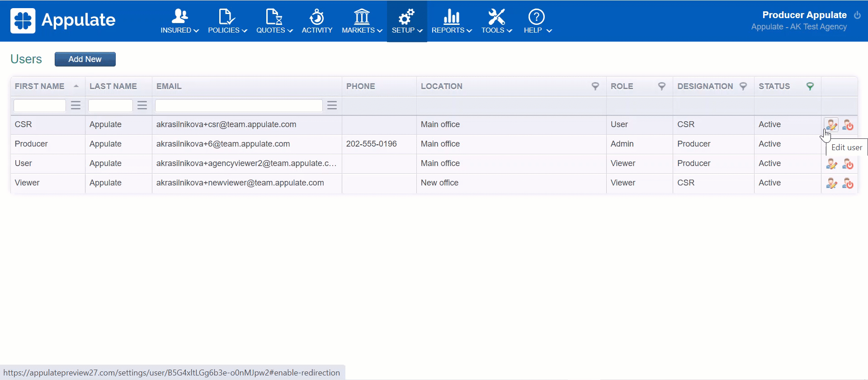This screenshot has width=868, height=380.
Task: Open the Activity page
Action: tap(317, 21)
